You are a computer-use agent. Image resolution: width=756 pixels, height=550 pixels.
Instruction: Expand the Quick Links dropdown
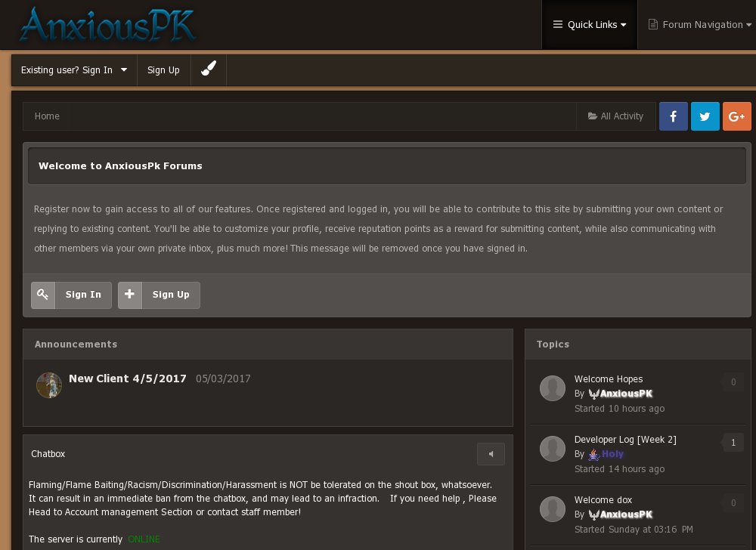pos(590,24)
